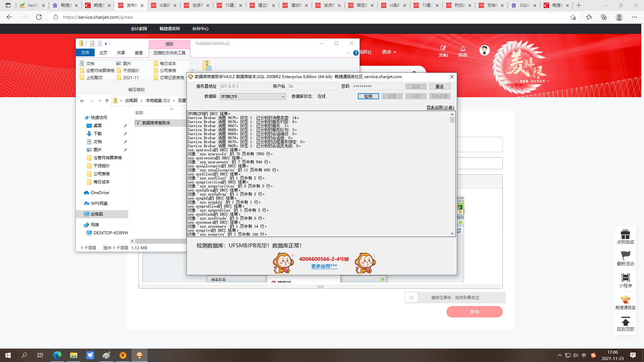
Task: Click the extract-all icon in ribbon
Action: tap(207, 66)
